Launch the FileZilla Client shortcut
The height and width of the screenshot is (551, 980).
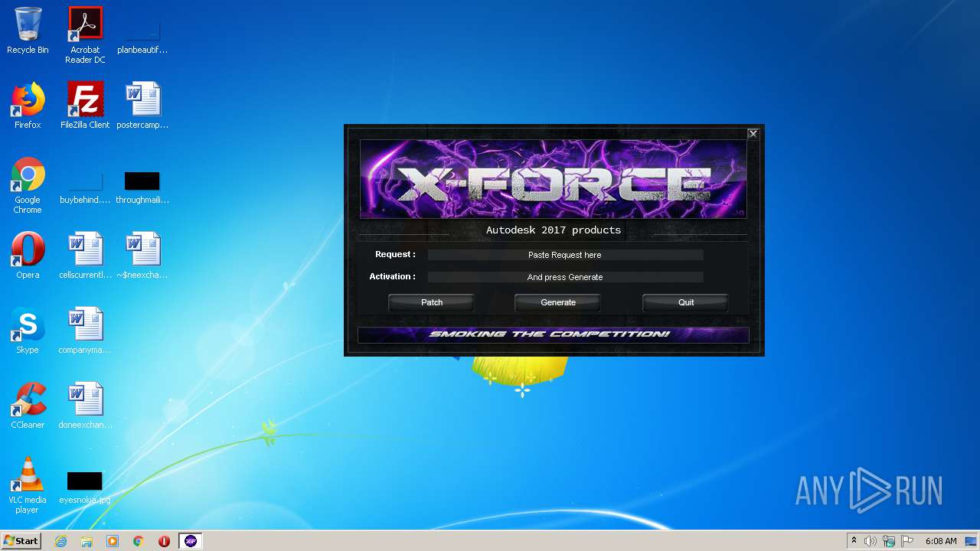click(85, 106)
